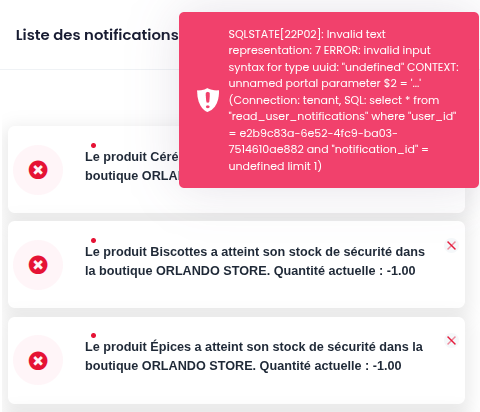This screenshot has width=480, height=412.
Task: Click the unread red dot on the Épices notification
Action: (93, 335)
